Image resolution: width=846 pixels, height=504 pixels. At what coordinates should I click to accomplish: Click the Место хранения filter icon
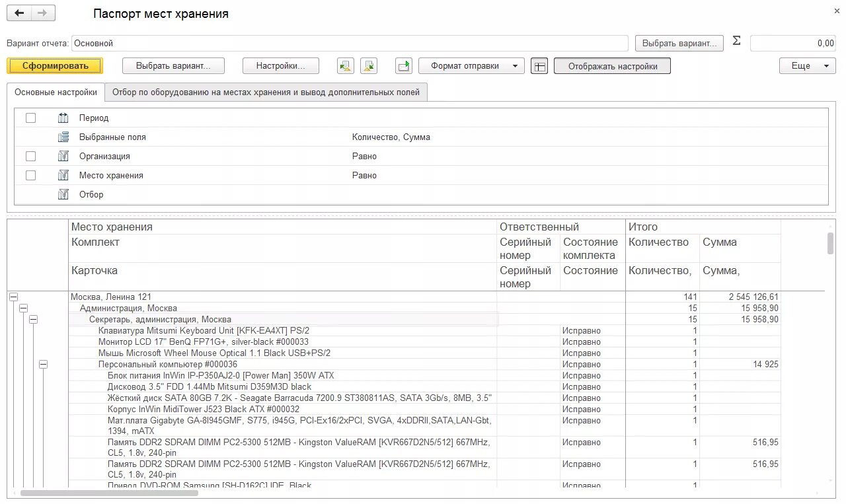(63, 176)
